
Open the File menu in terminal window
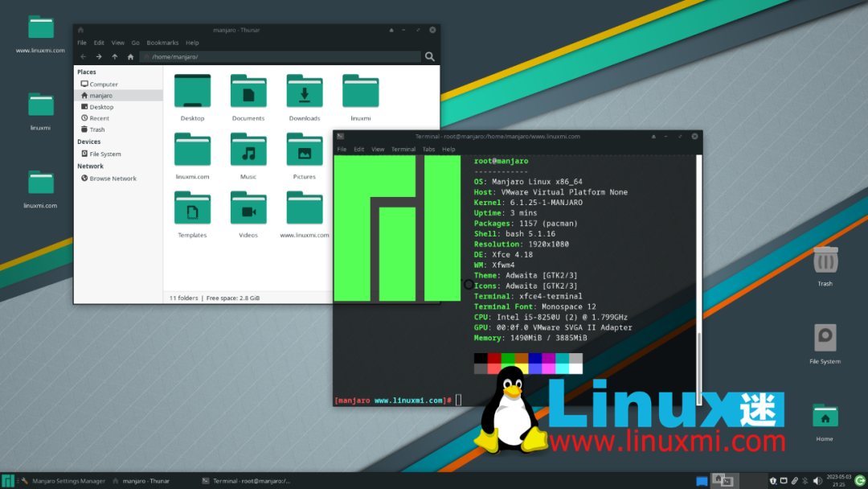coord(342,149)
